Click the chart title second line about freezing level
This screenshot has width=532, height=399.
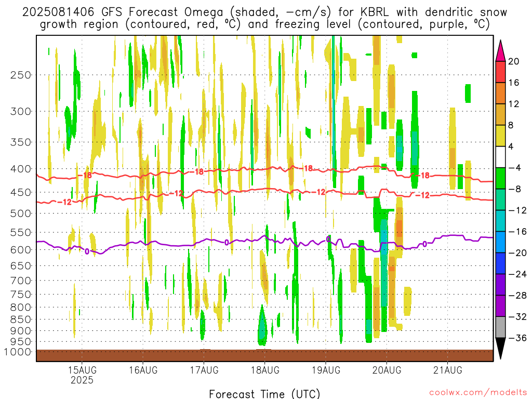(264, 24)
